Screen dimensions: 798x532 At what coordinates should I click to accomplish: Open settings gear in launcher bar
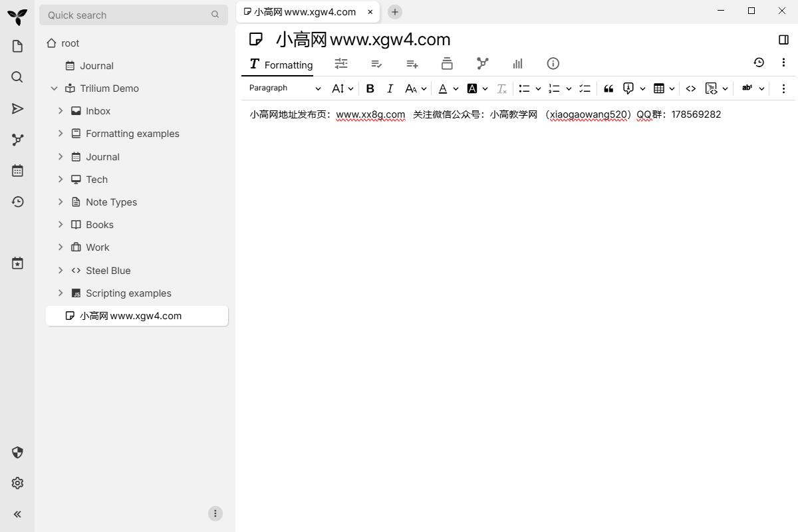click(x=17, y=483)
